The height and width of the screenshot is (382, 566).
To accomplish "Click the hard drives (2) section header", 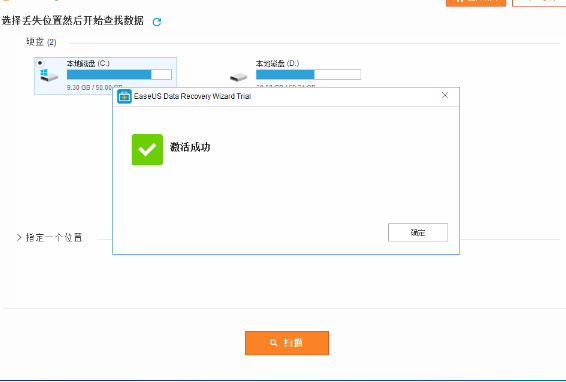I will coord(41,42).
